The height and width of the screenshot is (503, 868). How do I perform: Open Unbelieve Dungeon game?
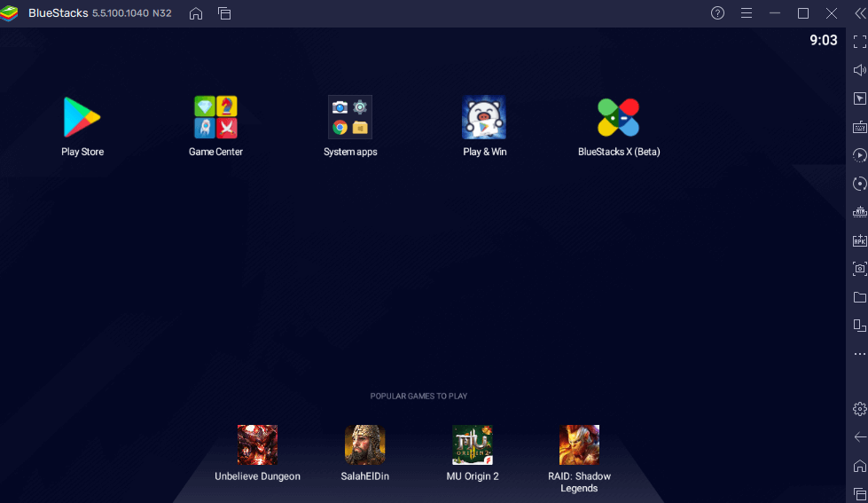(x=257, y=444)
